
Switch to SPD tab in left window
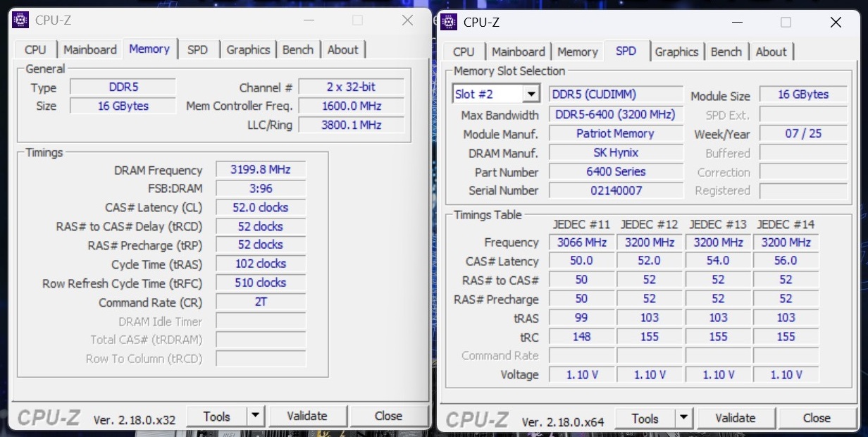pos(197,49)
